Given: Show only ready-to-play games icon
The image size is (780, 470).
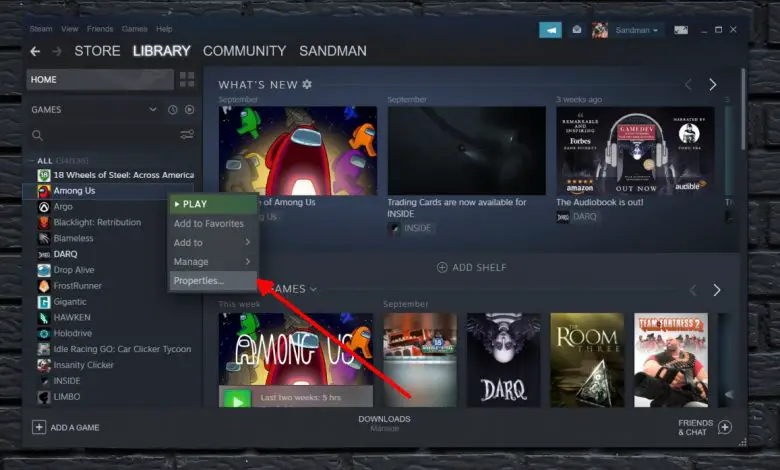Looking at the screenshot, I should click(190, 110).
